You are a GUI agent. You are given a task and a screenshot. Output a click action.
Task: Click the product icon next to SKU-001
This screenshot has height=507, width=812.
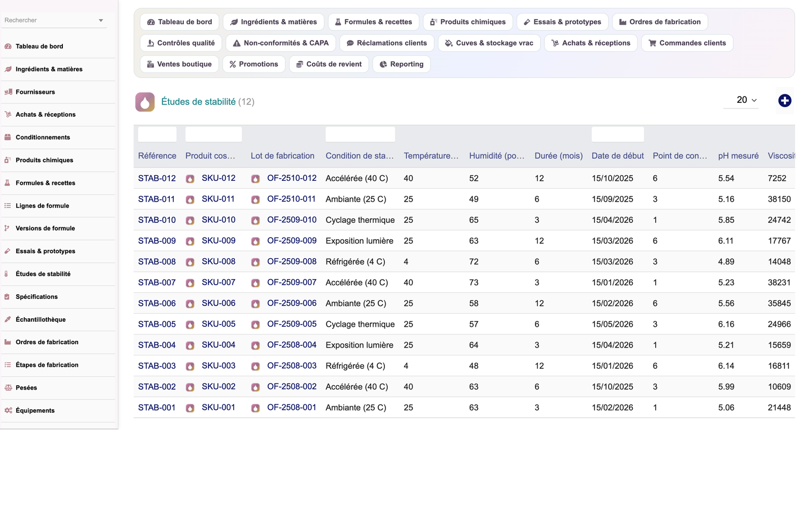[x=190, y=408]
